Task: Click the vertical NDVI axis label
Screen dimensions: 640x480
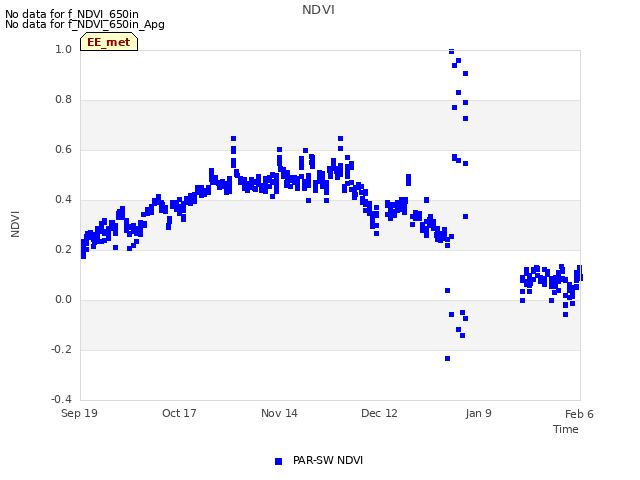Action: pos(15,224)
